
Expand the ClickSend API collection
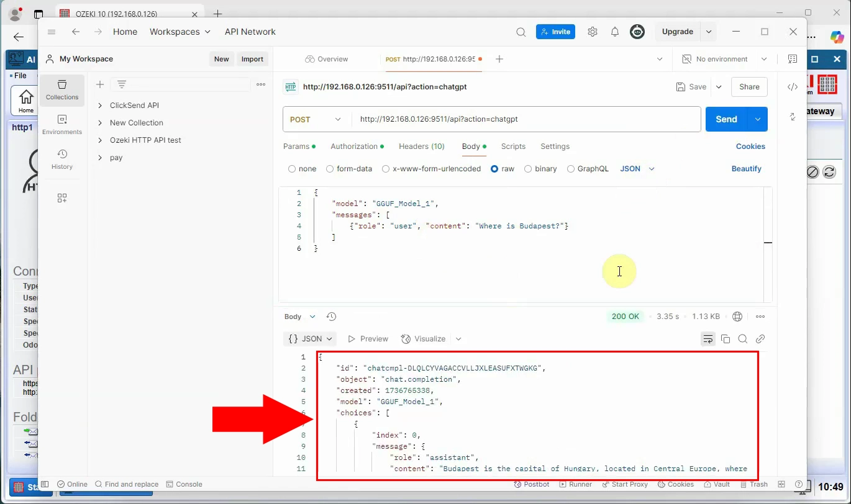pyautogui.click(x=100, y=106)
